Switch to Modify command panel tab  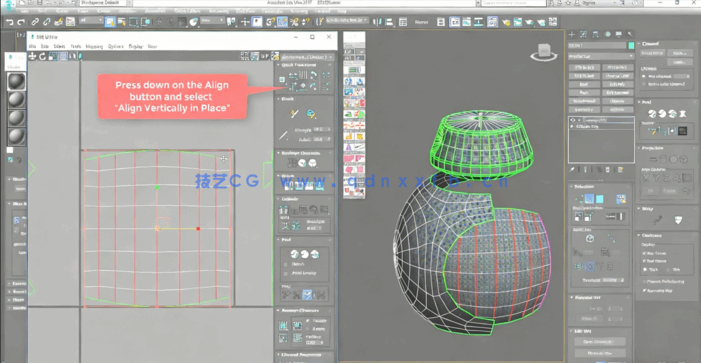click(583, 34)
